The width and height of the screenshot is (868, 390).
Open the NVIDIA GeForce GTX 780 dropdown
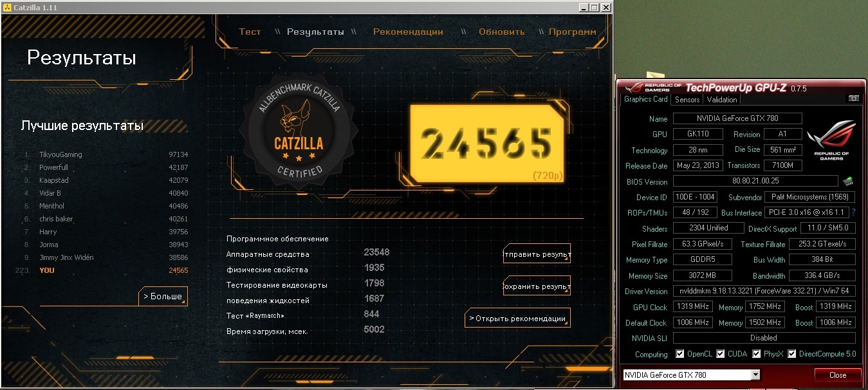[x=691, y=375]
